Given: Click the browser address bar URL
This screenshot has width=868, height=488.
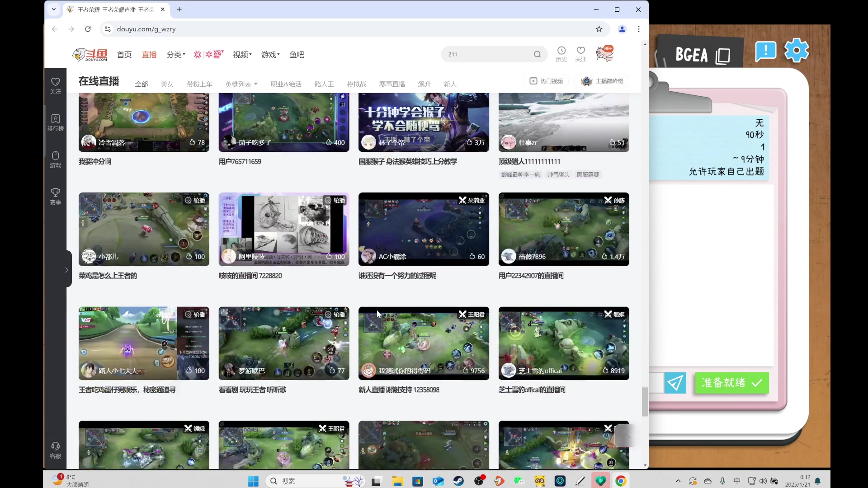Looking at the screenshot, I should 146,29.
